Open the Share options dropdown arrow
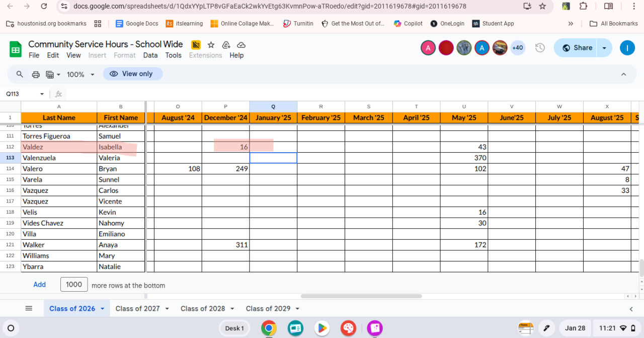644x338 pixels. 605,48
